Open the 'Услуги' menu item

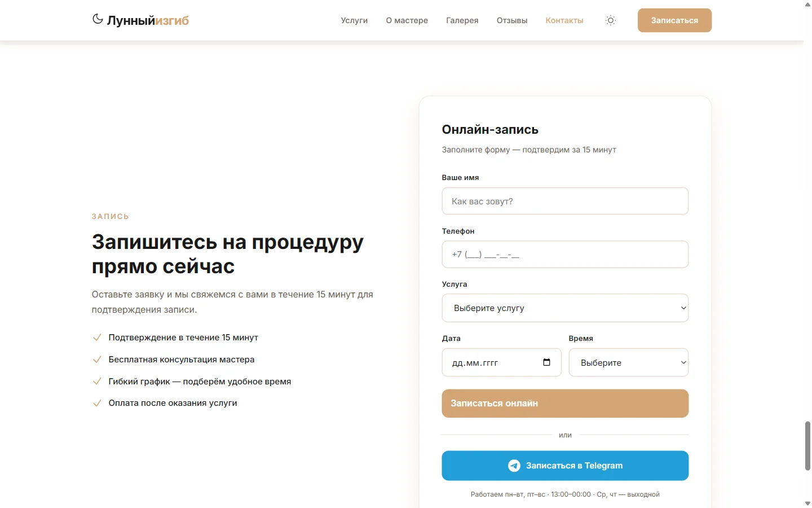click(354, 20)
